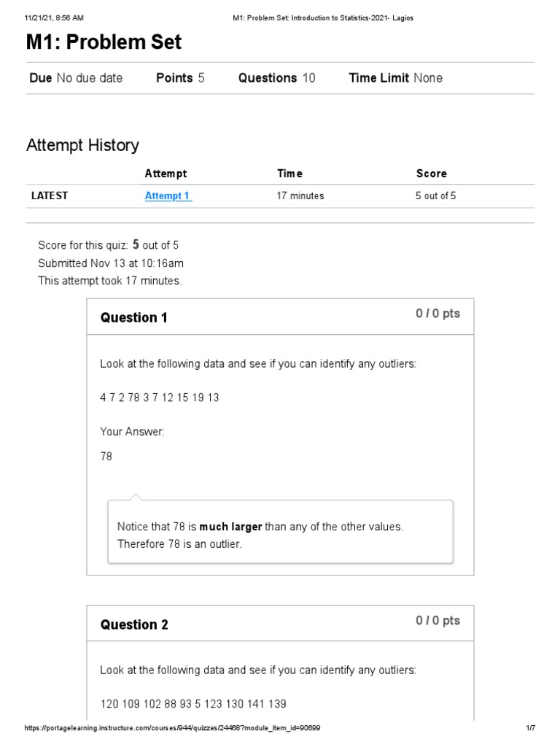Click the LATEST row label
The height and width of the screenshot is (747, 560).
tap(50, 196)
